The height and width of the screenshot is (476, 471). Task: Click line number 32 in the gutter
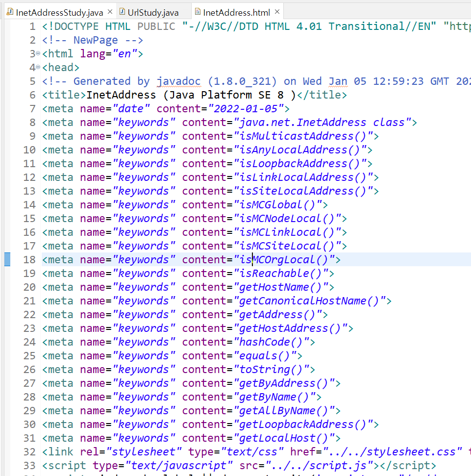point(29,451)
